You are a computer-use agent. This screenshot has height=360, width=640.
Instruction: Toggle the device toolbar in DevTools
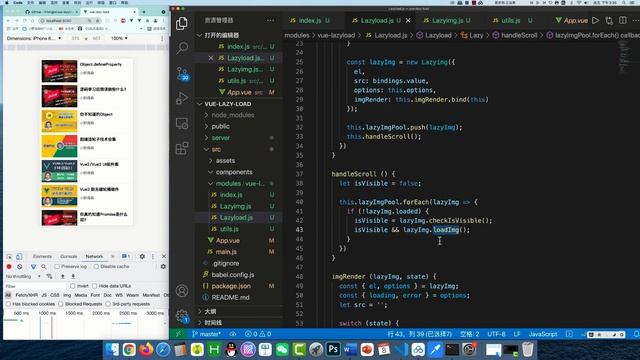coord(19,256)
